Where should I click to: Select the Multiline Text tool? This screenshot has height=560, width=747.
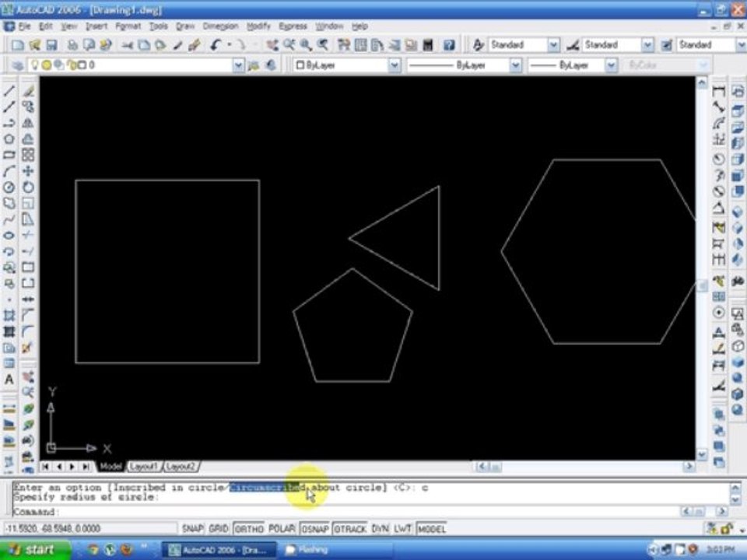(x=9, y=380)
